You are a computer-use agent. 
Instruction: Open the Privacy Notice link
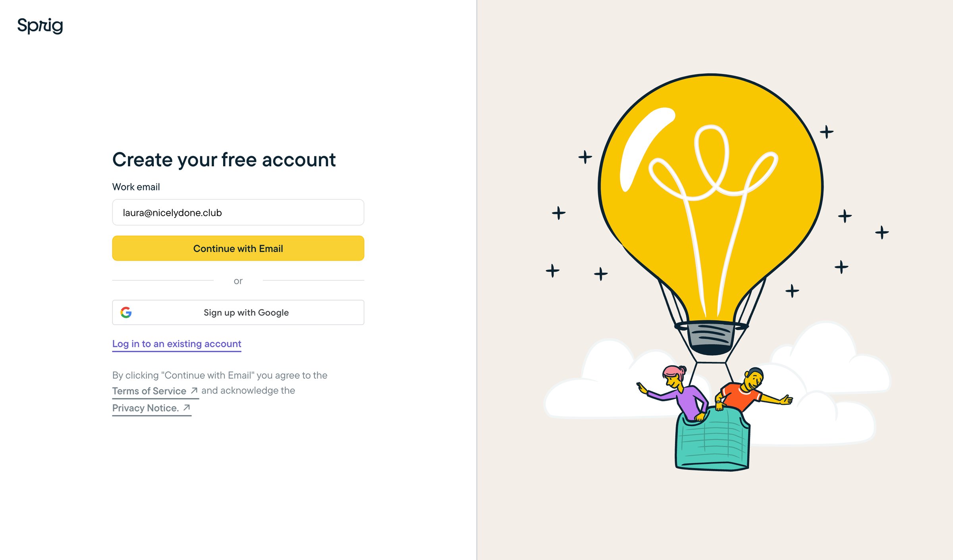pyautogui.click(x=146, y=408)
